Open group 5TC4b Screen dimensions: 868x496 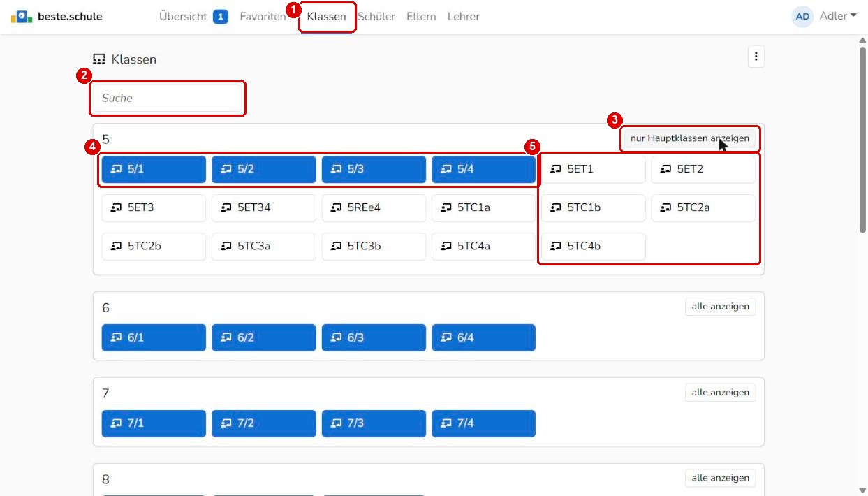(x=594, y=247)
